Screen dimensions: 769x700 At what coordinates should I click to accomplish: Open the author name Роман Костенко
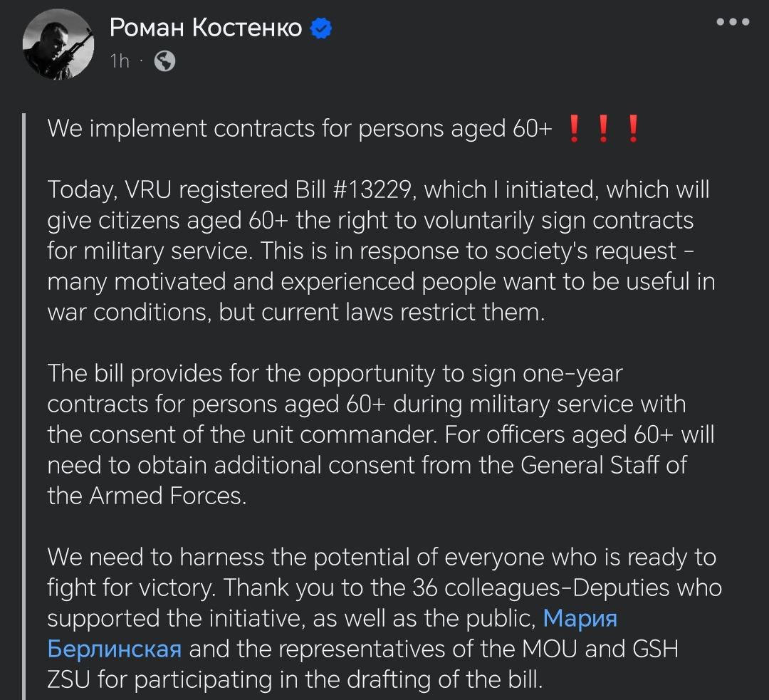pyautogui.click(x=206, y=28)
